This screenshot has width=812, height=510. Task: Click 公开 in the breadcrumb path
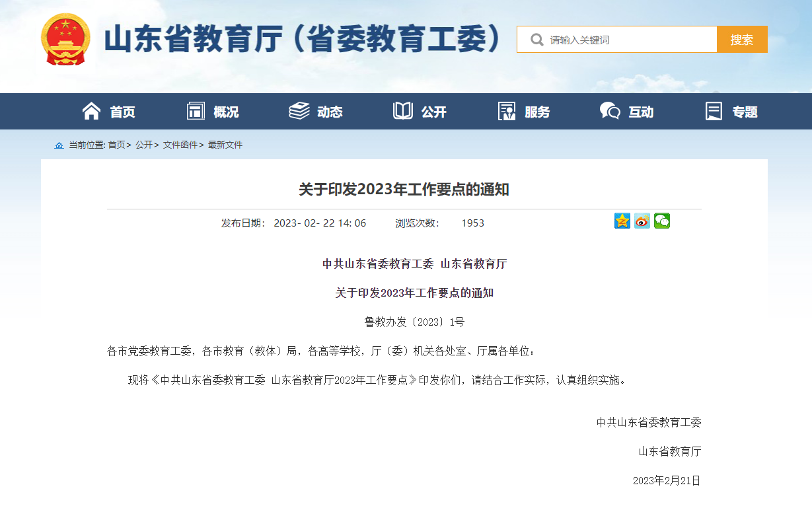143,145
